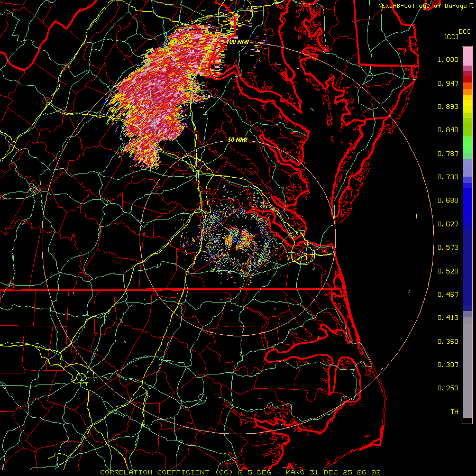Click the 0.733 scale label
The width and height of the screenshot is (476, 476).
448,177
